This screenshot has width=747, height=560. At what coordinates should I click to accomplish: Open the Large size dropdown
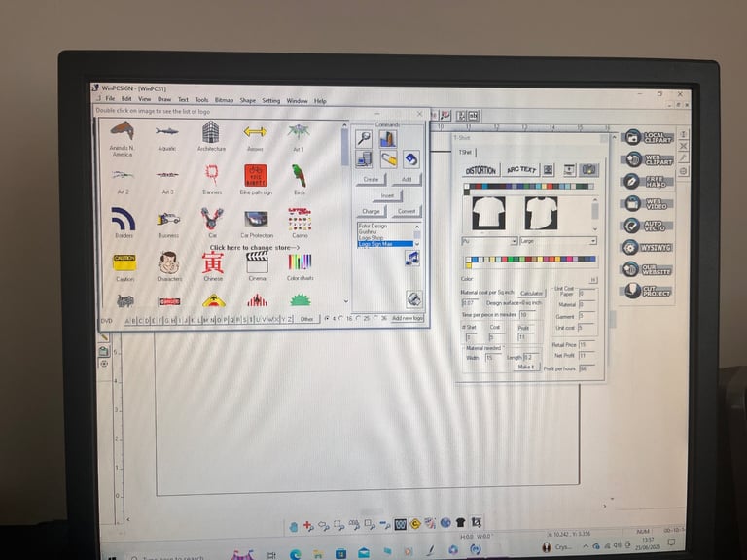click(558, 241)
